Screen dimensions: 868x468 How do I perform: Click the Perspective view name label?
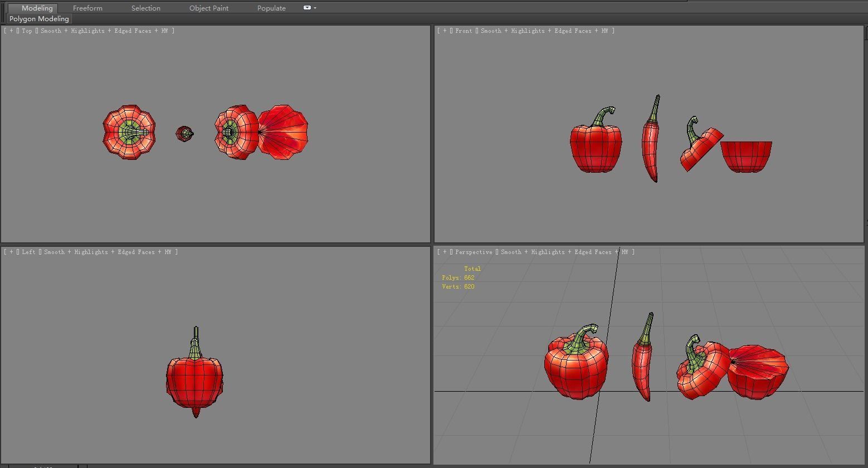click(x=474, y=252)
